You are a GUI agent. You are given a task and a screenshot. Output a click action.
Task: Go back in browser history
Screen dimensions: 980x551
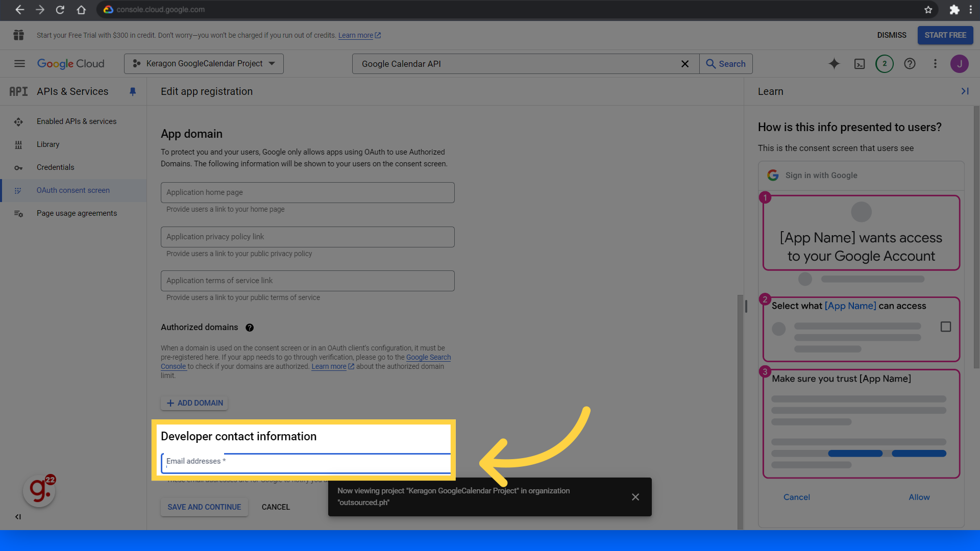click(x=19, y=10)
